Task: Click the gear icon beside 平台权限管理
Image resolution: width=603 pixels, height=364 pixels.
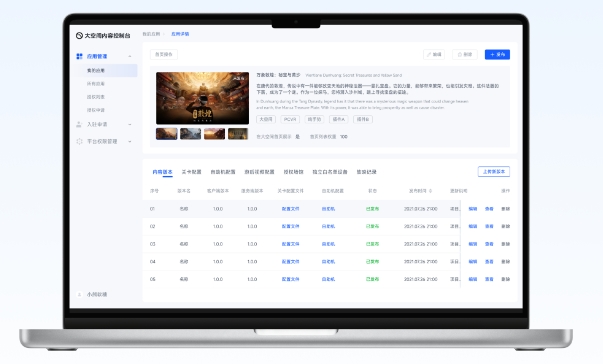Action: [79, 141]
